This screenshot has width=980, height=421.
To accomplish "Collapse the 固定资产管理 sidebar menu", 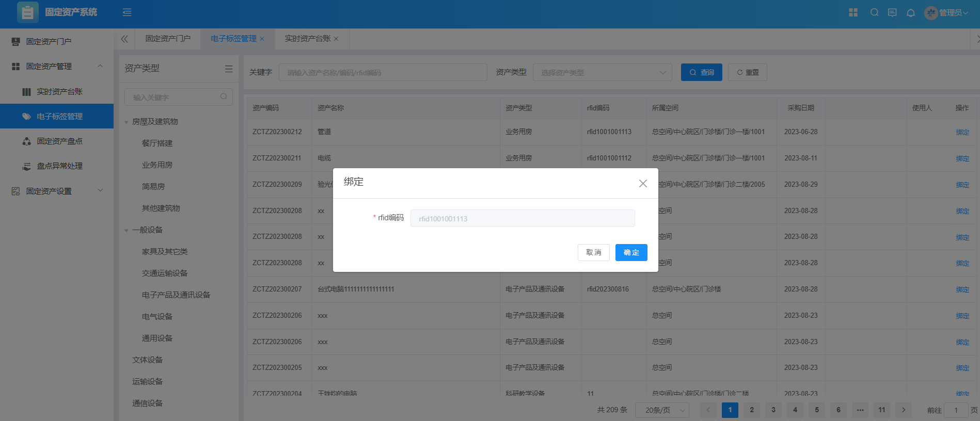I will click(x=100, y=66).
